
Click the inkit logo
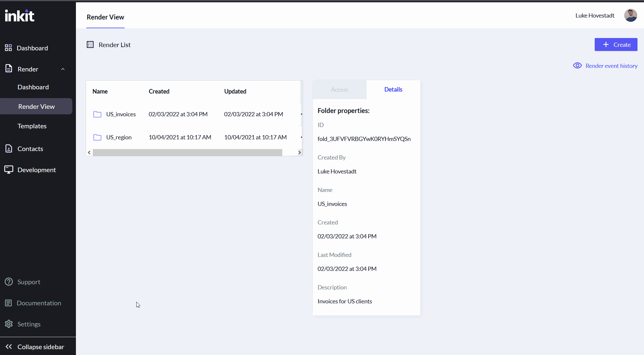click(x=19, y=16)
